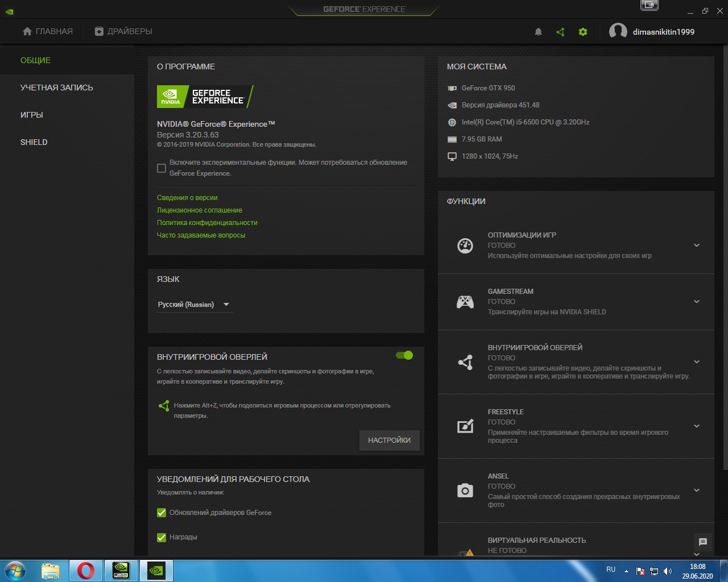The image size is (728, 582).
Task: Uncheck the Награды notification checkbox
Action: (162, 537)
